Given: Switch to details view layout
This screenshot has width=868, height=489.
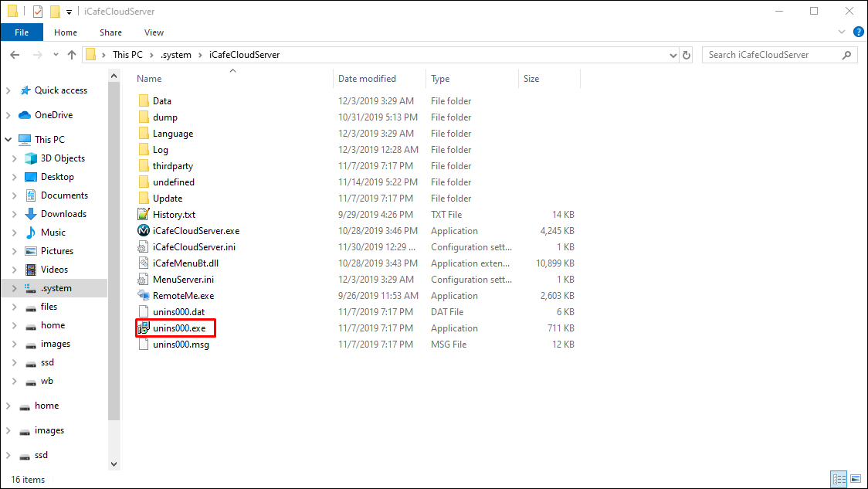Looking at the screenshot, I should 839,479.
